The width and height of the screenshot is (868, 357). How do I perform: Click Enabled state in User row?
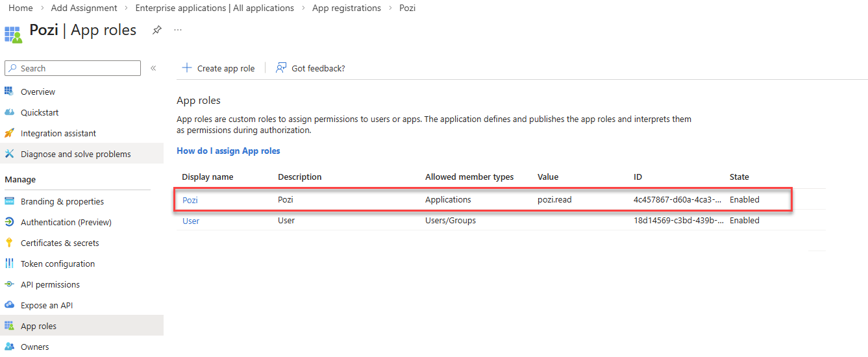tap(745, 220)
